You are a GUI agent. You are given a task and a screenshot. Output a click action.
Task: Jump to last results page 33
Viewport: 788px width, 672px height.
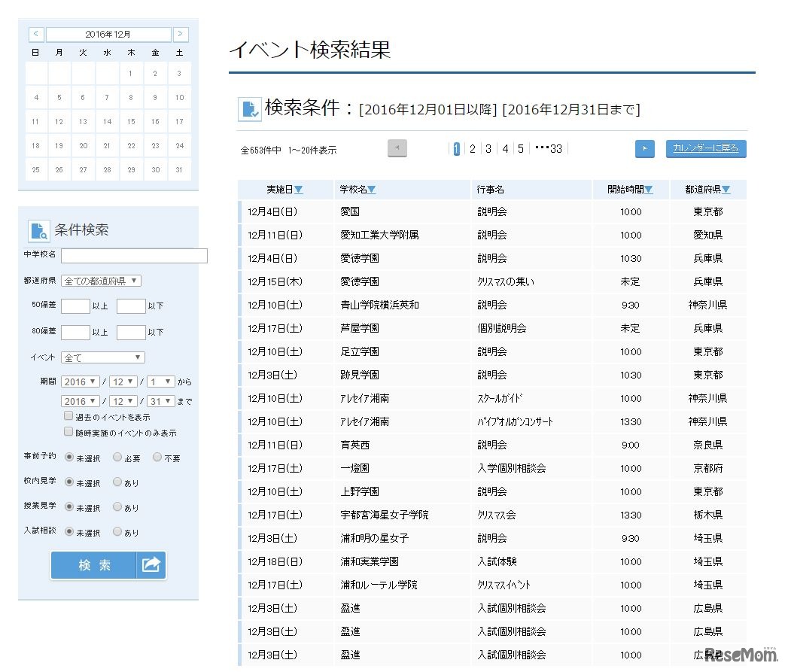(x=555, y=149)
